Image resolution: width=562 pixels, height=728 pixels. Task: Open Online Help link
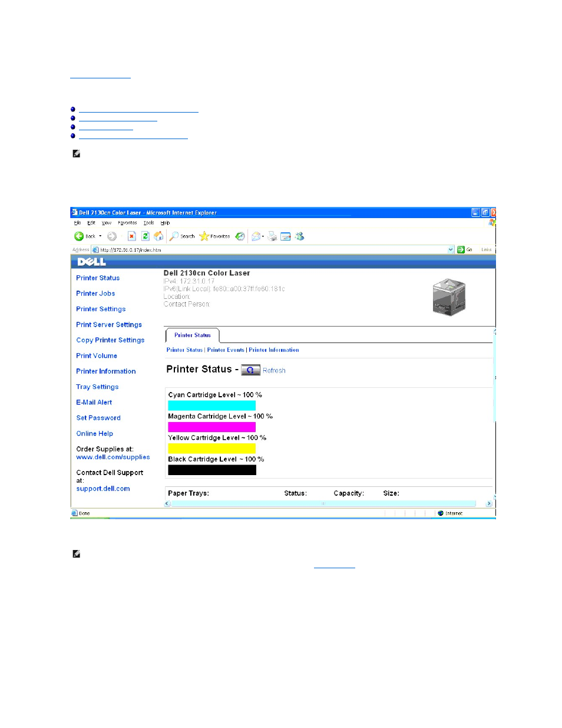click(95, 434)
